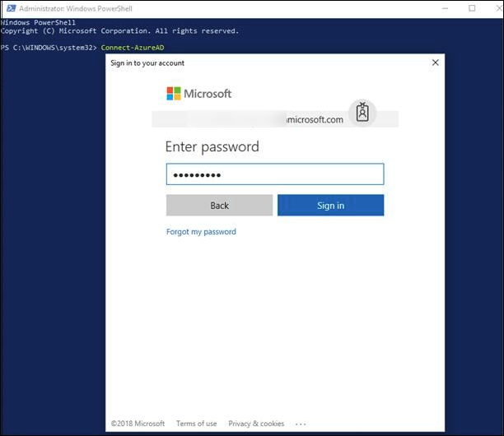
Task: Open the more options ellipsis in footer
Action: [x=301, y=424]
